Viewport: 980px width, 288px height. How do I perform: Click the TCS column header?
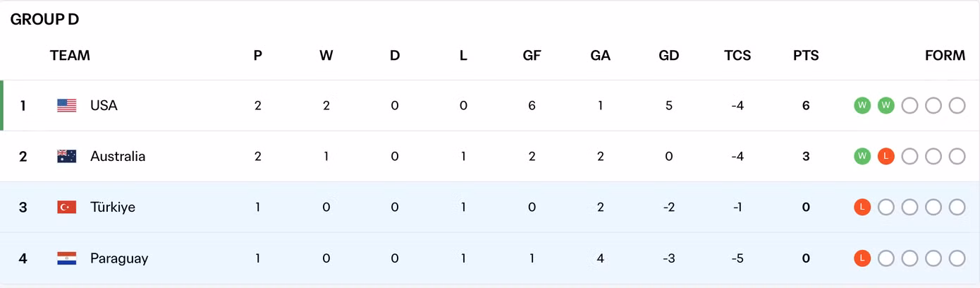coord(737,55)
